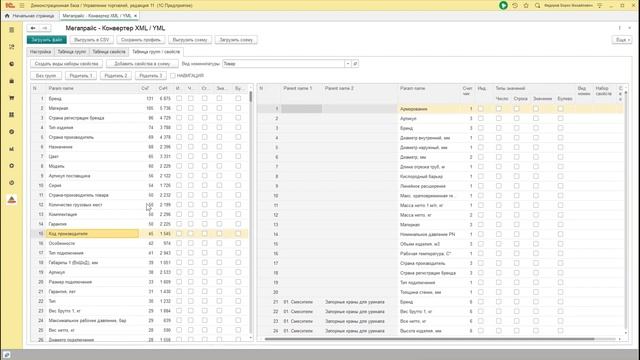Viewport: 640px width, 360px height.
Task: Check first checkbox in left table Бренд row
Action: tap(179, 98)
